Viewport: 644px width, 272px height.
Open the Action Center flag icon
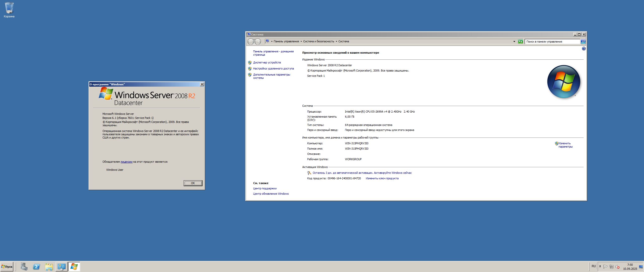(x=606, y=267)
